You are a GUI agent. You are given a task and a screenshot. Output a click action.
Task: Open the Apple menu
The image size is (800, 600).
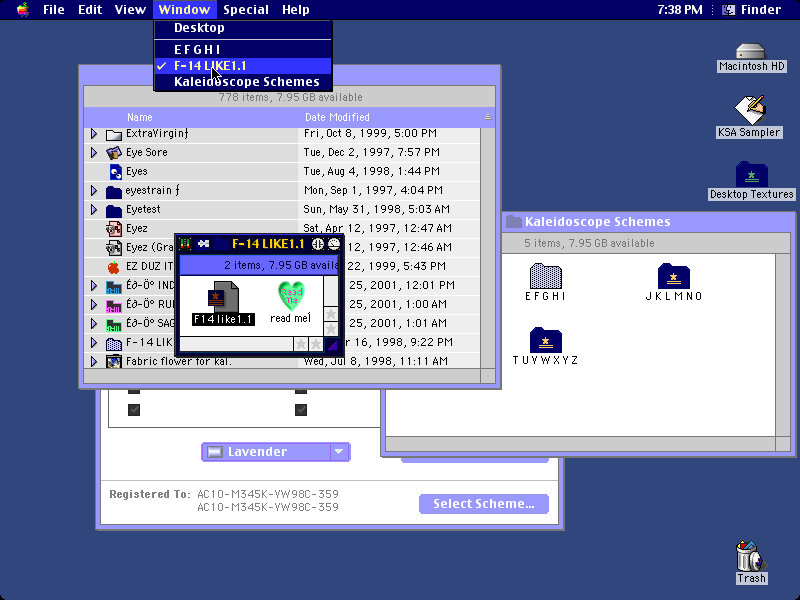tap(22, 10)
